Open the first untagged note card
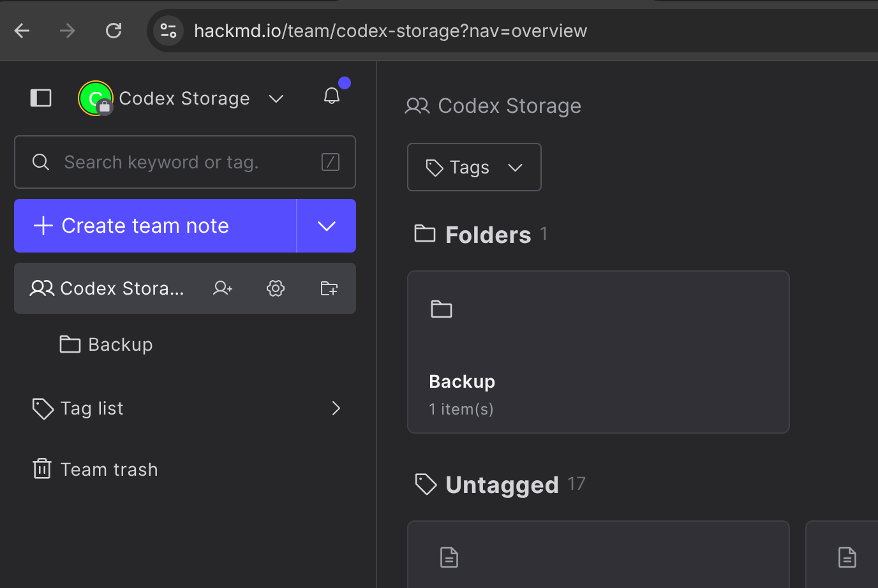 click(598, 555)
